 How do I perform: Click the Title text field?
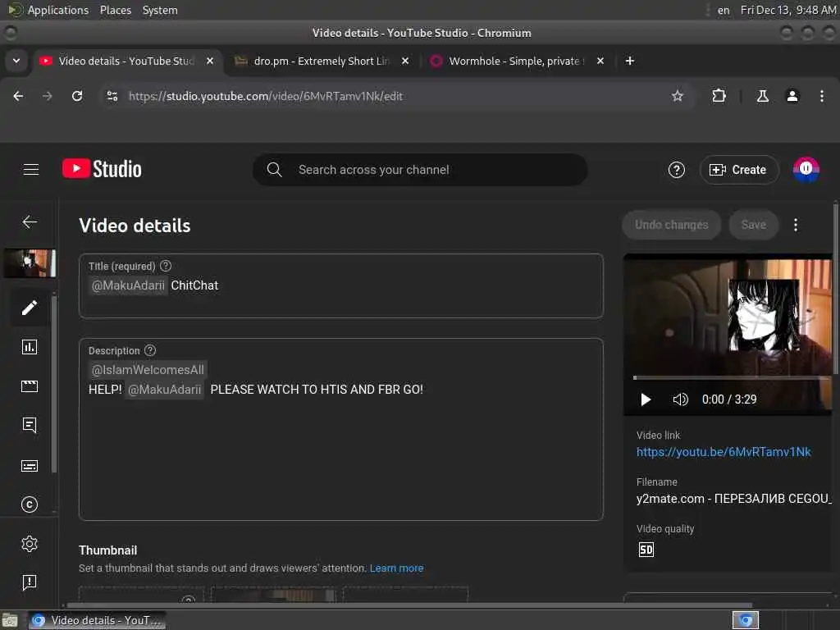[x=340, y=286]
